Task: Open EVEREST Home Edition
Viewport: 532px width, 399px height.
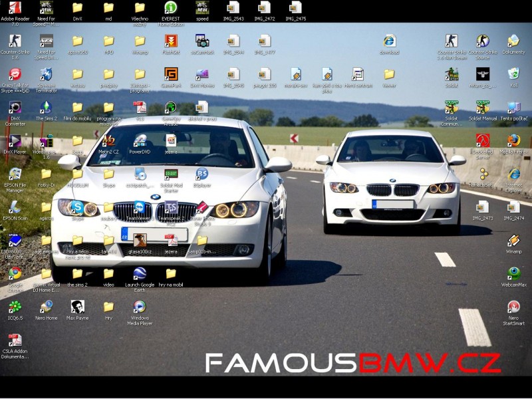Action: tap(171, 8)
